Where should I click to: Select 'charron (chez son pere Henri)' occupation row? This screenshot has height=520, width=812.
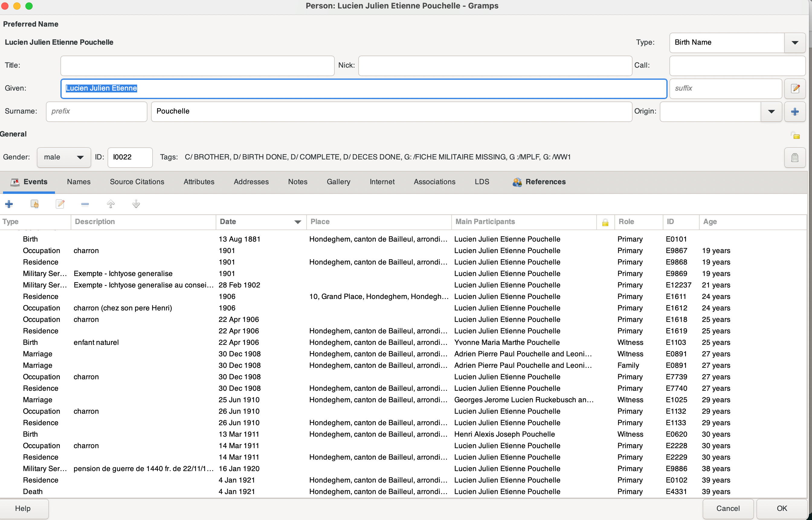[403, 308]
